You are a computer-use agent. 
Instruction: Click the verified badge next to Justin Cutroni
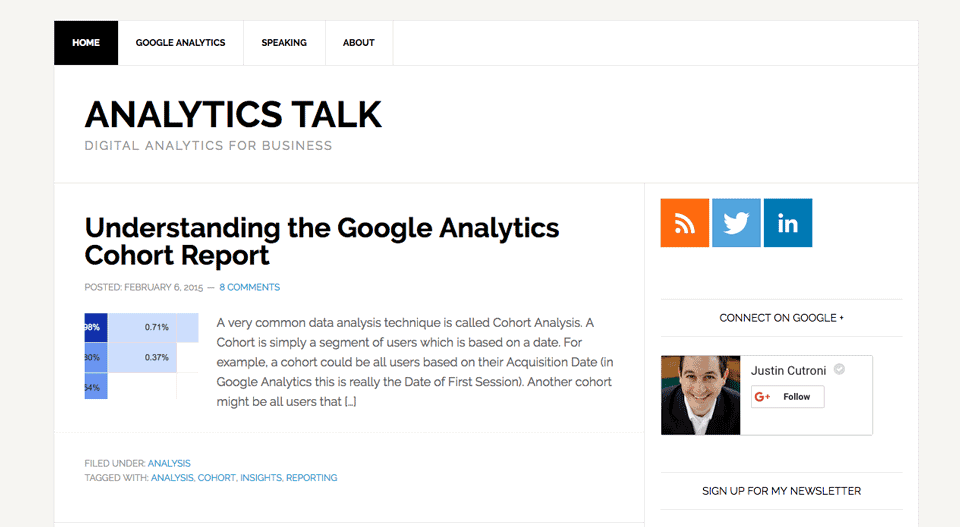click(840, 369)
